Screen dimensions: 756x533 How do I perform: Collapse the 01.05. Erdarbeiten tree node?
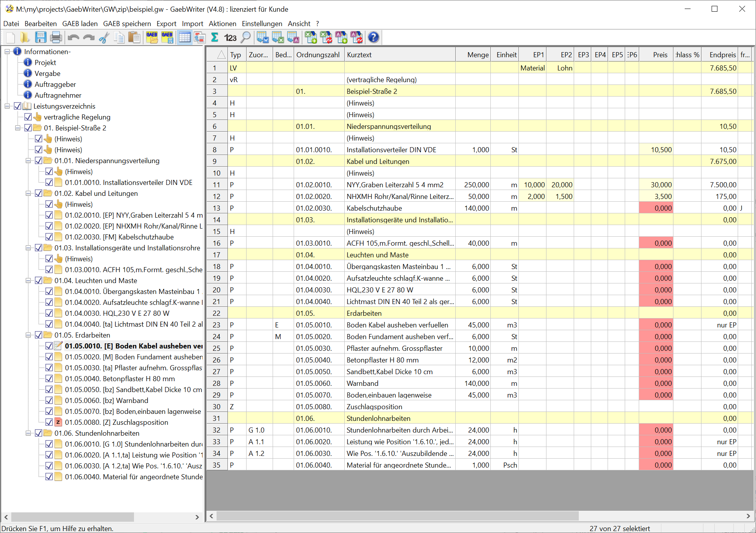28,335
